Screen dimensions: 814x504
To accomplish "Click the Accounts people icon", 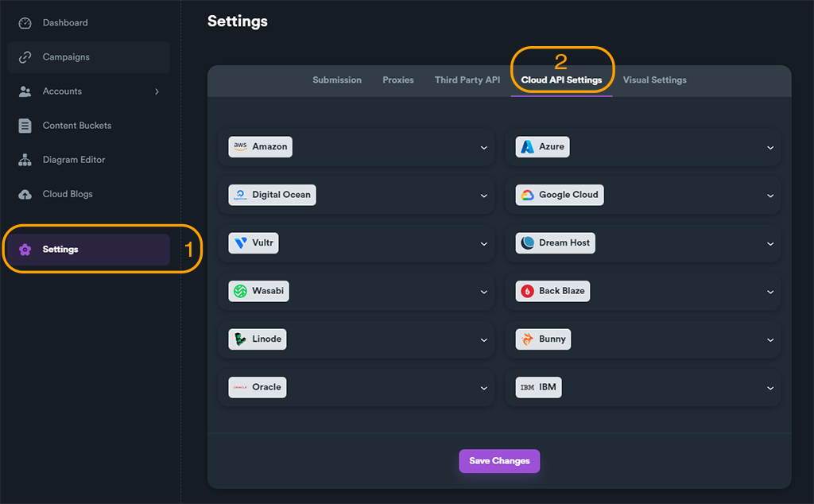I will tap(25, 91).
